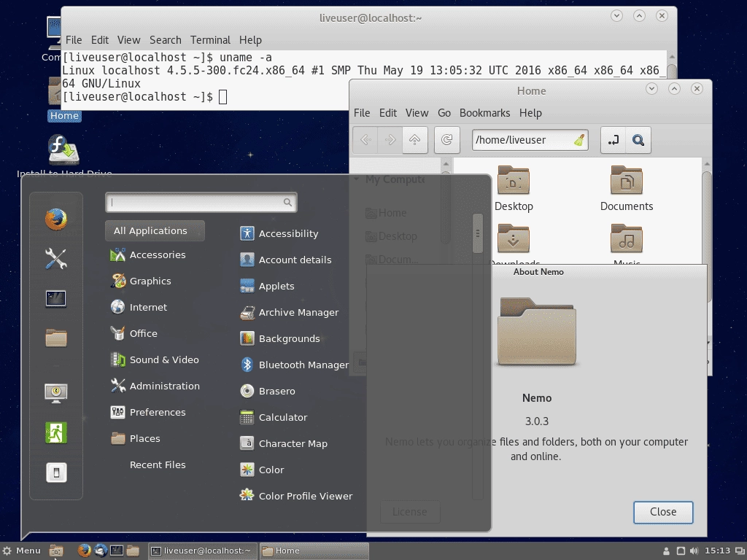Image resolution: width=747 pixels, height=560 pixels.
Task: Open the View menu in Nemo
Action: [417, 113]
